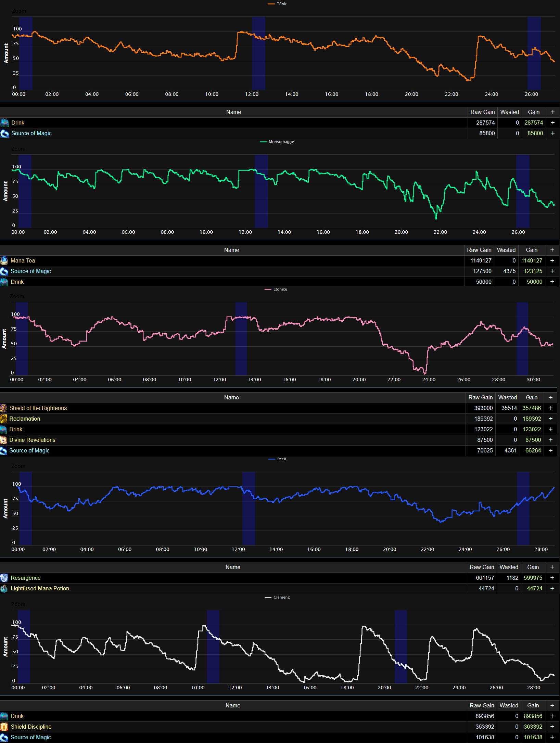This screenshot has height=743, width=560.
Task: Open the Shield of the Righteous link
Action: 38,408
